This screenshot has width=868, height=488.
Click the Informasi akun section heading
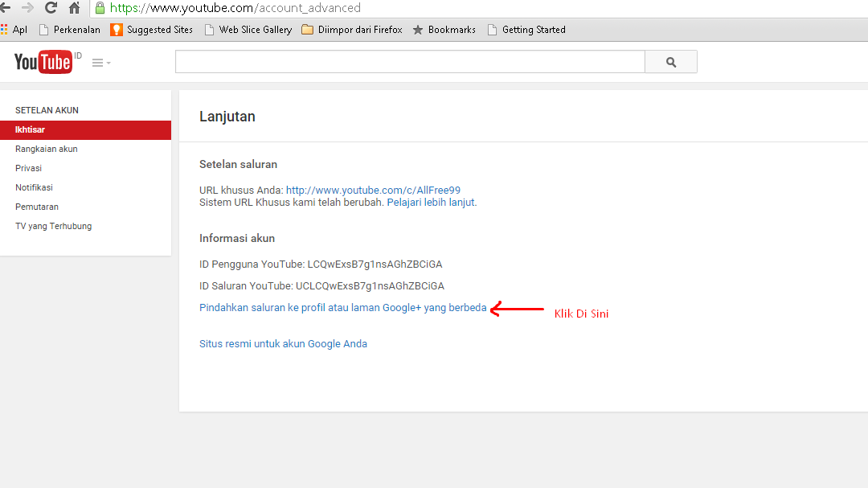(x=237, y=238)
